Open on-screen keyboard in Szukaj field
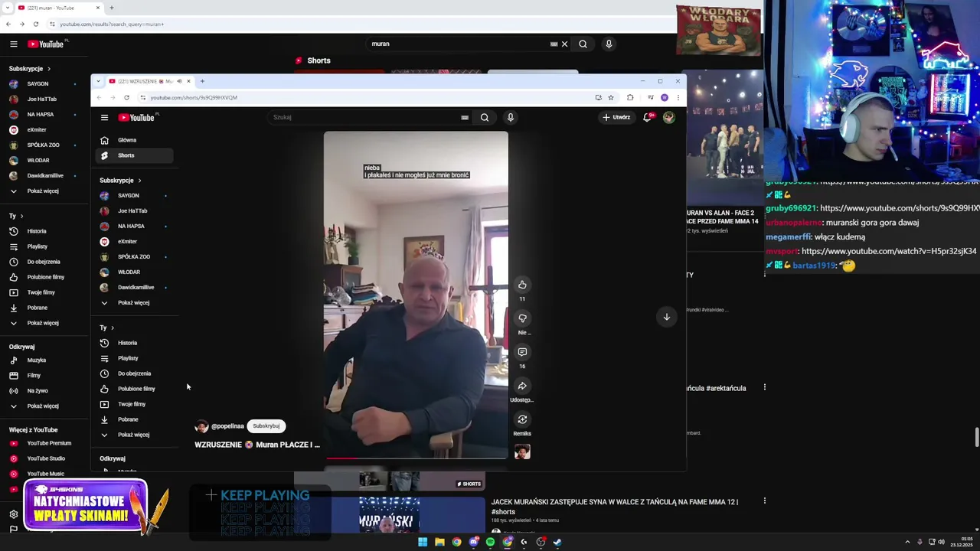This screenshot has width=980, height=551. click(x=465, y=117)
